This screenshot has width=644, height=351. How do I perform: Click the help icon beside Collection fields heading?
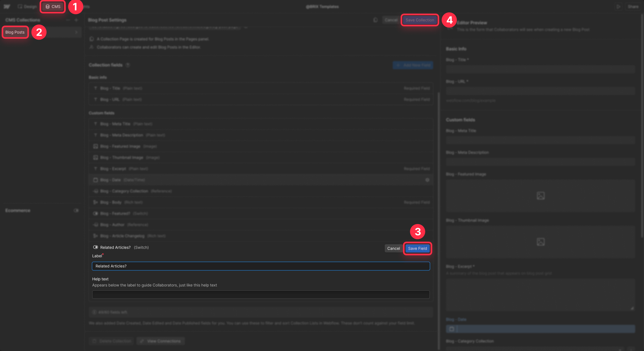coord(128,65)
